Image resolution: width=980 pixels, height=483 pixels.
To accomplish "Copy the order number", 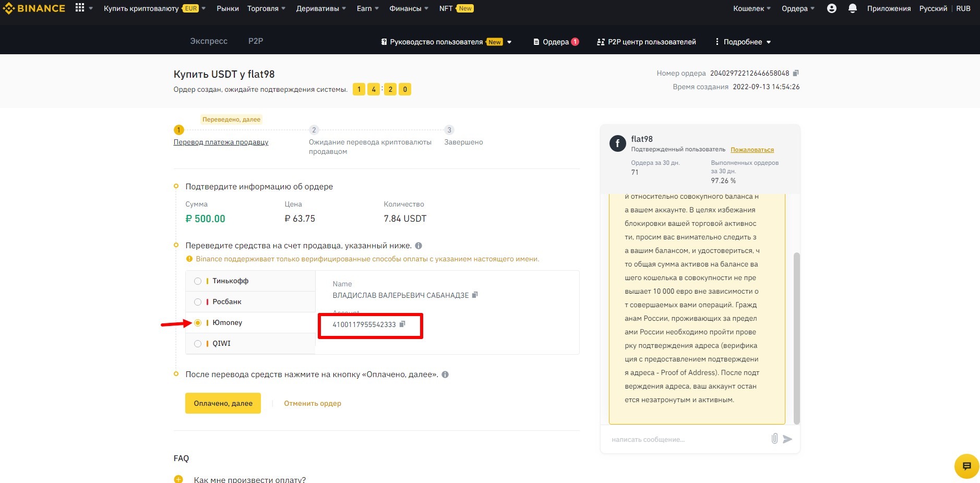I will (x=796, y=73).
